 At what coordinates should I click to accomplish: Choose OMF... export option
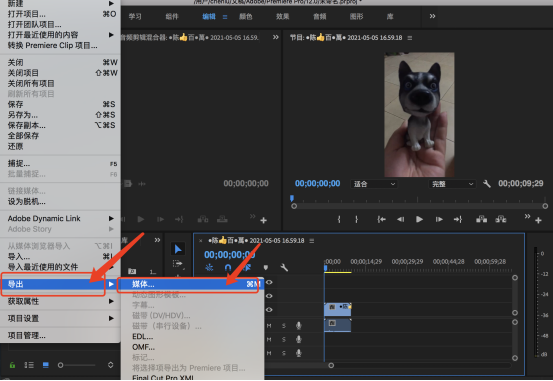coord(143,347)
